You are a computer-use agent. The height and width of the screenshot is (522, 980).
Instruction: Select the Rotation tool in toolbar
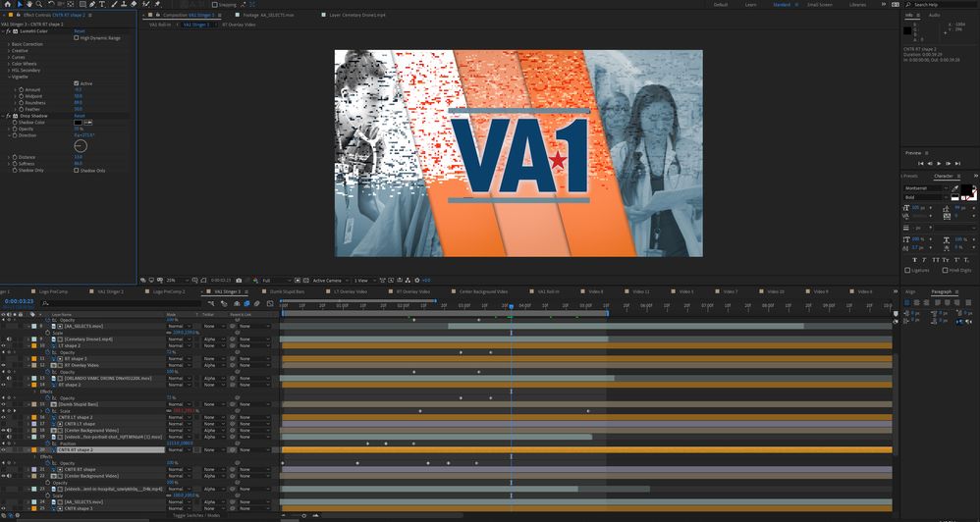(51, 4)
